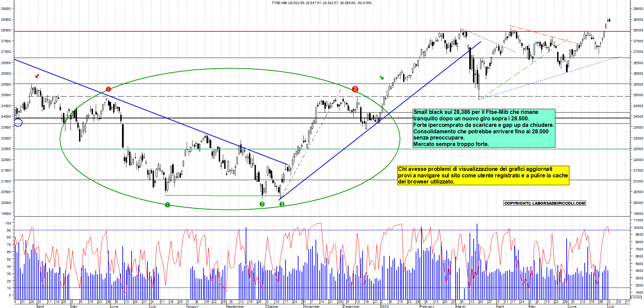Image resolution: width=644 pixels, height=308 pixels.
Task: Click the green circle marker numbered 3
Action: point(282,204)
